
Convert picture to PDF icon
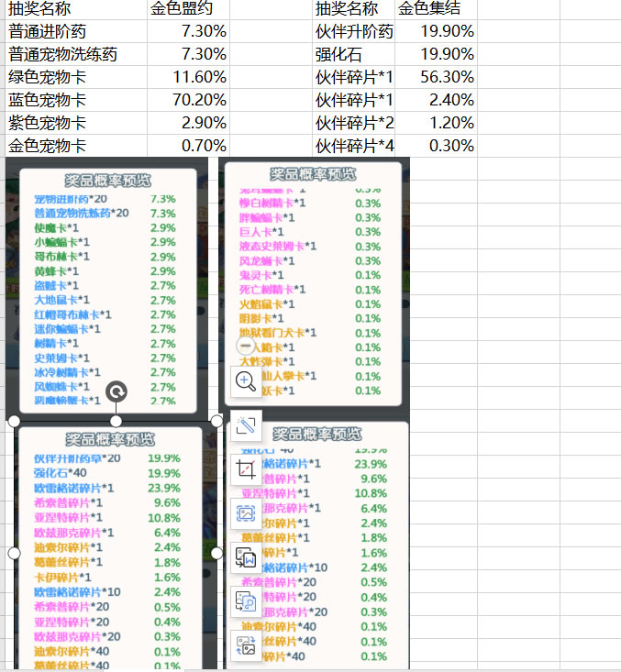tap(246, 601)
